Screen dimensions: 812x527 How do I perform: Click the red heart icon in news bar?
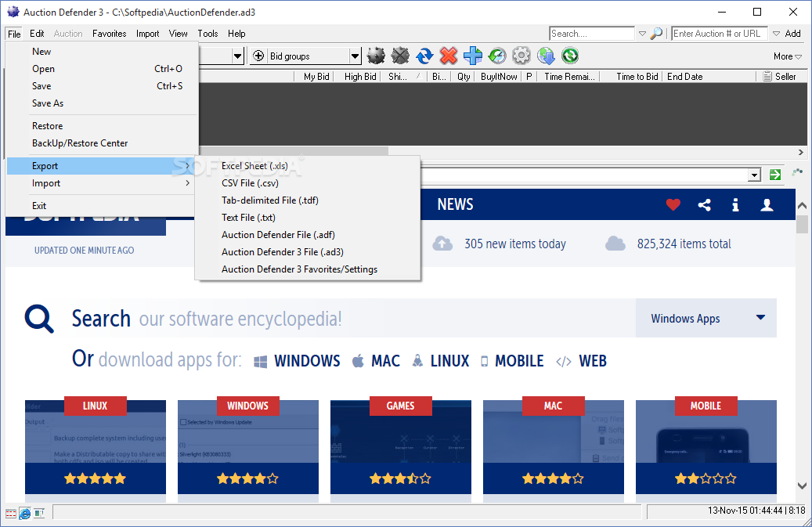point(673,205)
